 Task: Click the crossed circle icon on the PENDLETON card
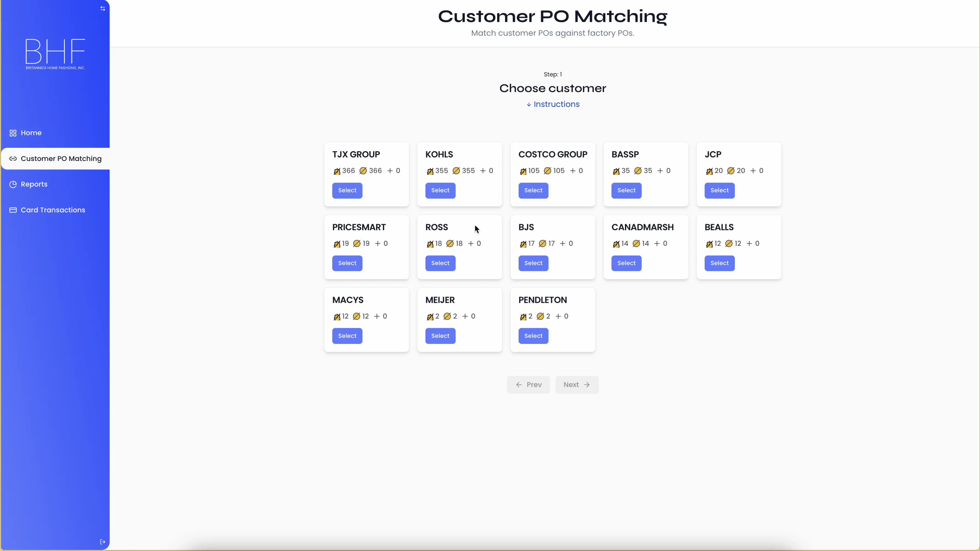540,316
